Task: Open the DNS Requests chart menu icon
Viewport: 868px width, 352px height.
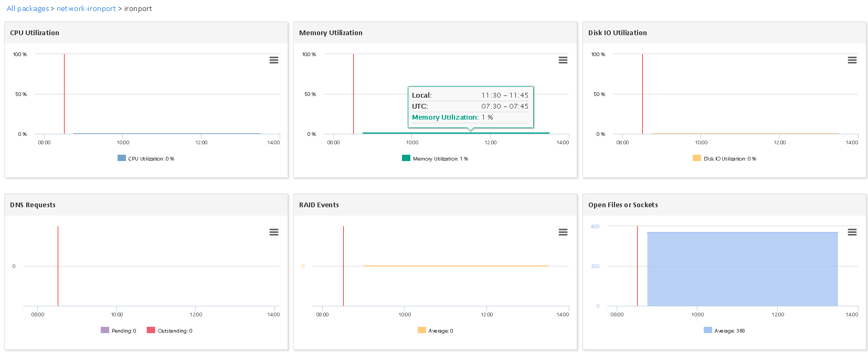Action: click(273, 232)
